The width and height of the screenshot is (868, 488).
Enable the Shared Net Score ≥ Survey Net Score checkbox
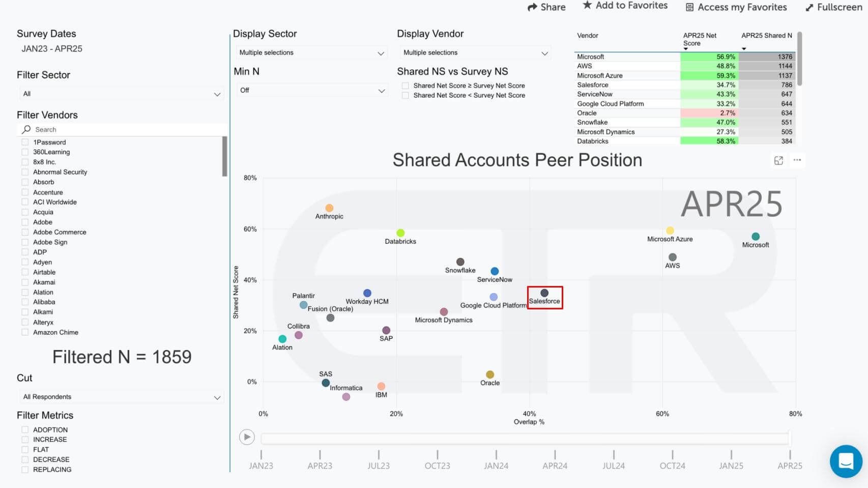406,85
